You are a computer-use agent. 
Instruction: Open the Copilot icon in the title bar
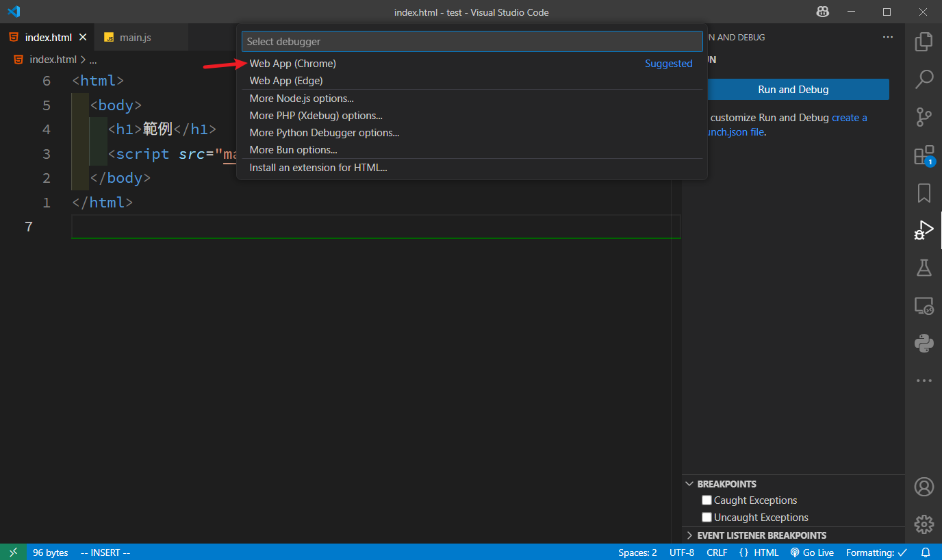pyautogui.click(x=822, y=12)
